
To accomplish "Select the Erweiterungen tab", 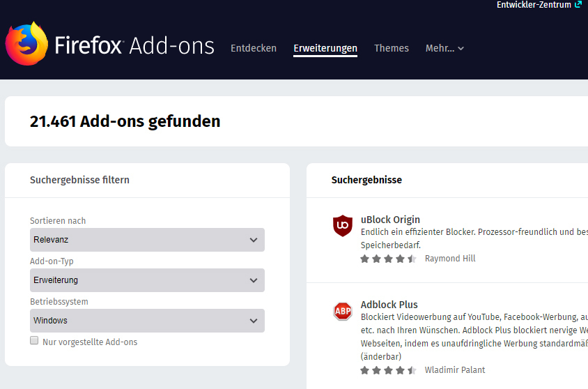I will pos(325,48).
